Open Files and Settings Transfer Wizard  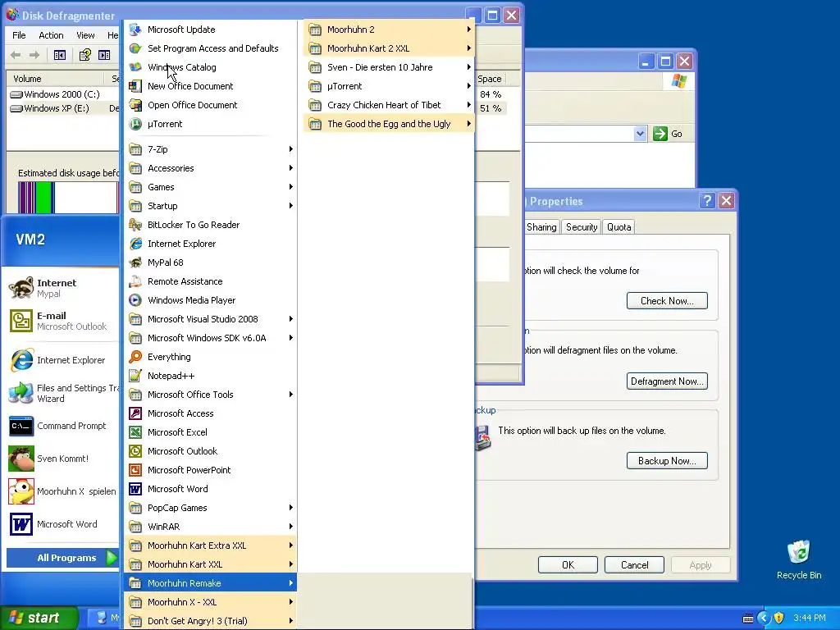click(62, 393)
